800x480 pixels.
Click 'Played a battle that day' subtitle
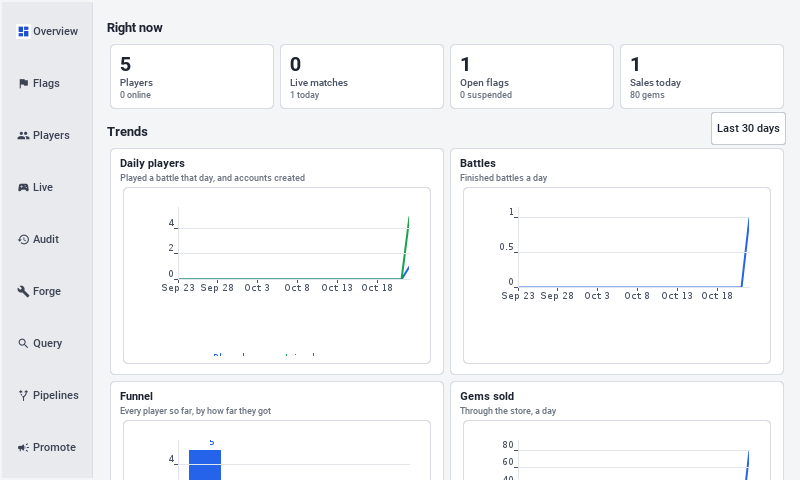click(x=213, y=178)
